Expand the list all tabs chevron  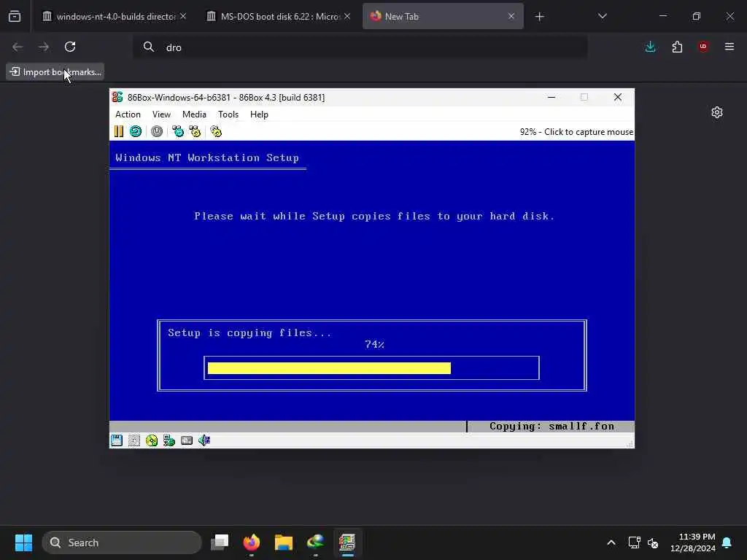point(602,16)
